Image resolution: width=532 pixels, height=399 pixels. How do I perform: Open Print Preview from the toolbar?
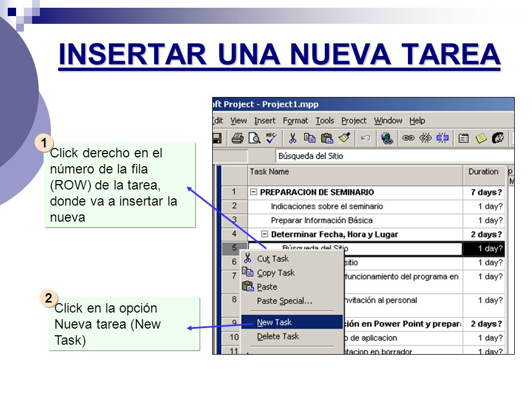254,138
